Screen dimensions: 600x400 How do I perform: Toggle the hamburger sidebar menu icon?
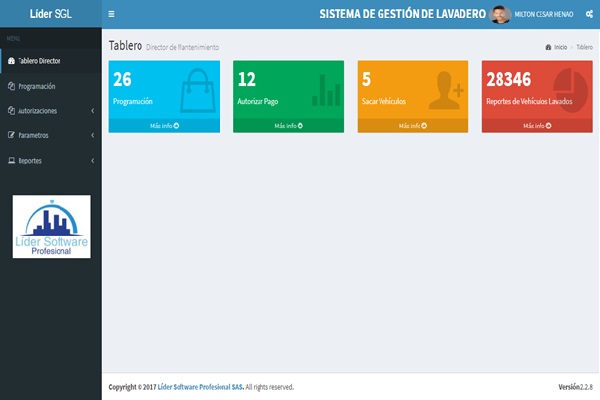(x=111, y=14)
